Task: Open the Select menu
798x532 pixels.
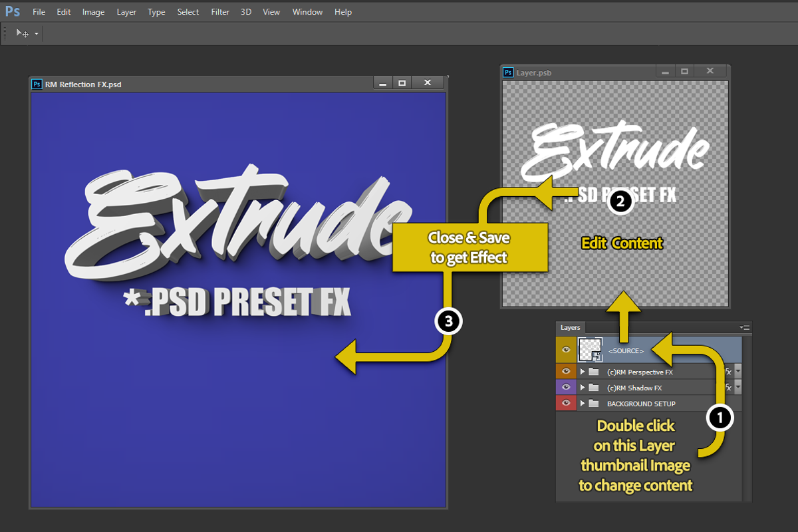Action: pyautogui.click(x=188, y=12)
